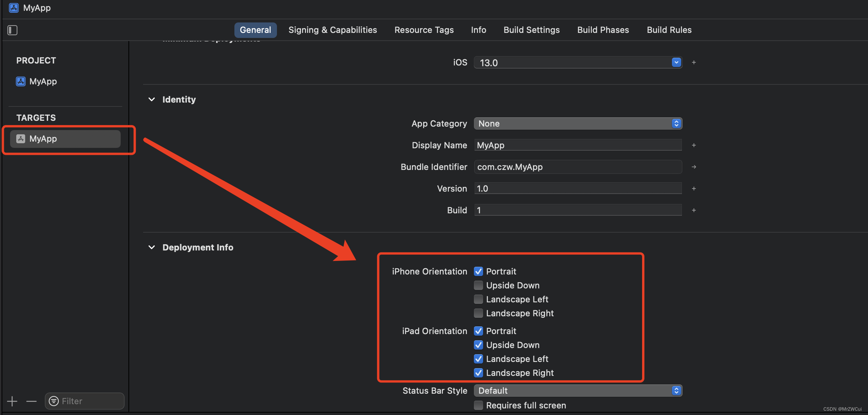This screenshot has height=415, width=868.
Task: Uncheck iPad Portrait orientation
Action: point(478,331)
